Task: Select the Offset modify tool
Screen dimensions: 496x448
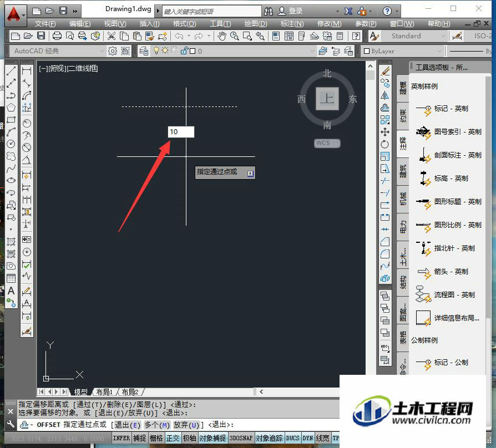Action: coord(385,108)
